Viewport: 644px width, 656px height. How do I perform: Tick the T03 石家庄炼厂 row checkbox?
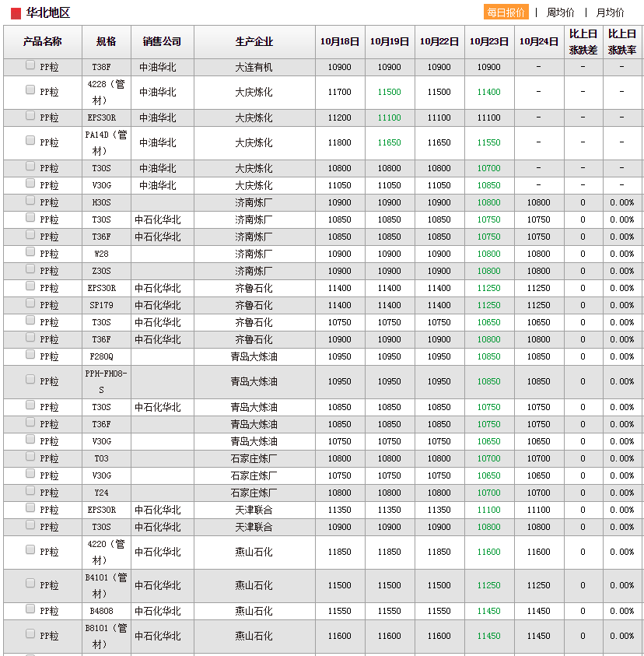click(x=30, y=457)
